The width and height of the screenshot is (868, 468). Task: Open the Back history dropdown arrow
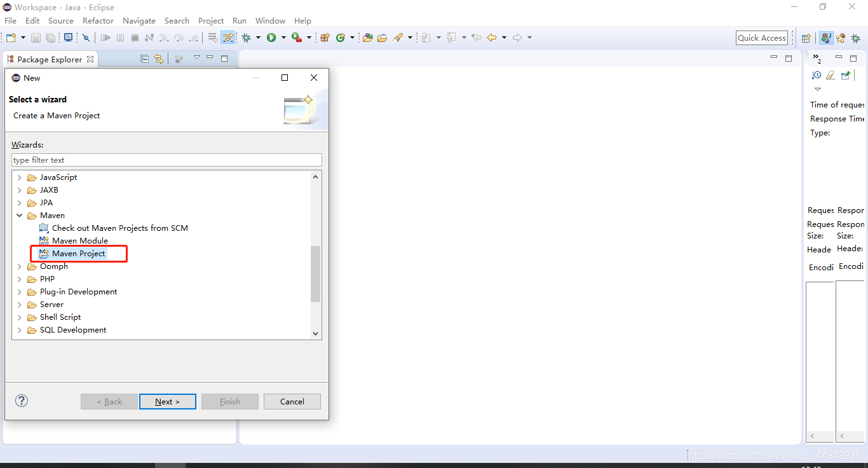[x=504, y=38]
